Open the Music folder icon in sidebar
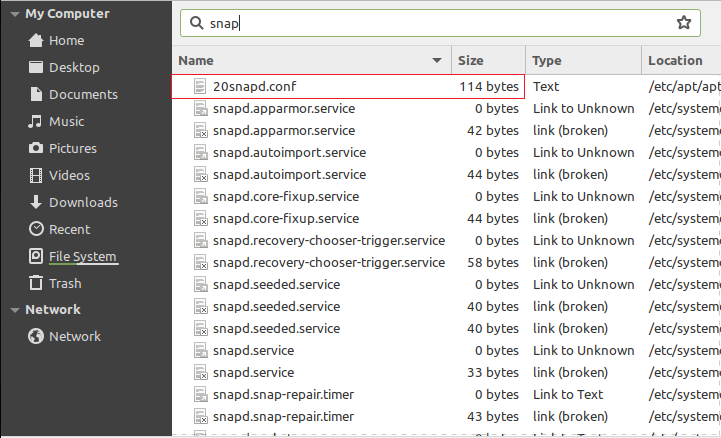The width and height of the screenshot is (721, 438). click(x=36, y=122)
